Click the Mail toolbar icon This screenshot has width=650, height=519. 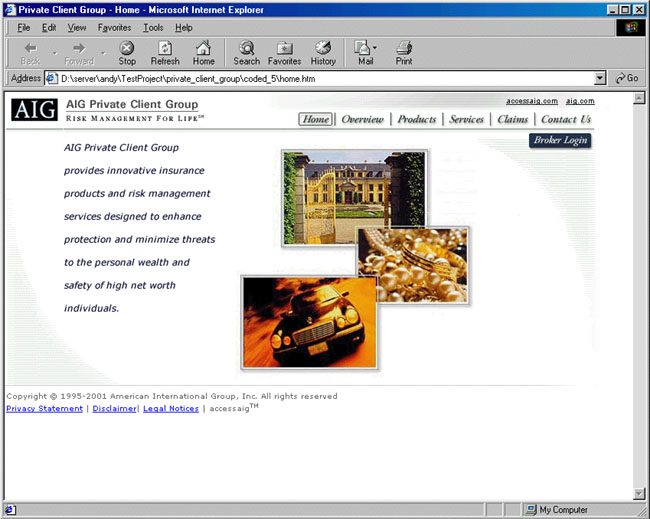[363, 53]
